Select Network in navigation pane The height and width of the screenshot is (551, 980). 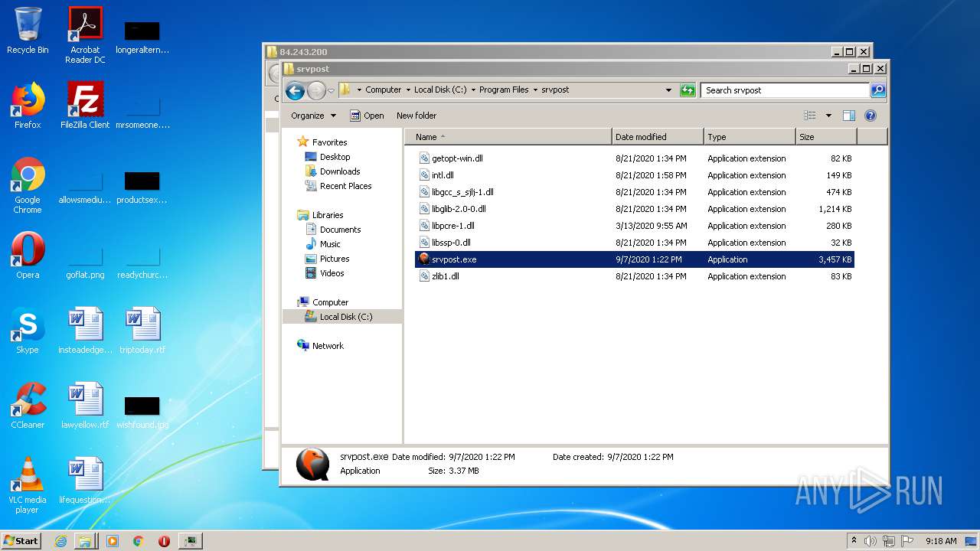click(328, 346)
